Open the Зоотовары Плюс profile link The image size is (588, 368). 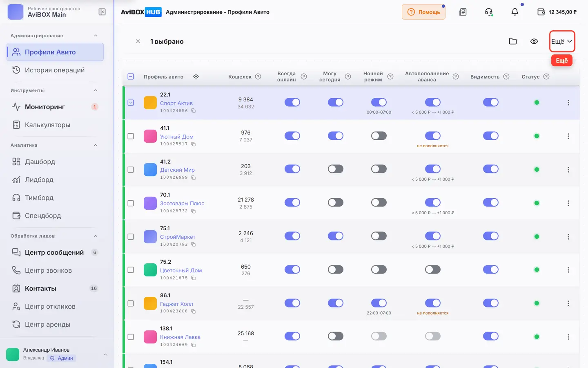tap(182, 203)
